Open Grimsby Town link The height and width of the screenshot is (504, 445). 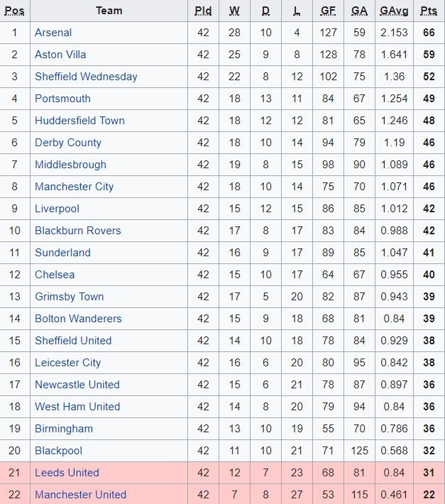point(69,297)
